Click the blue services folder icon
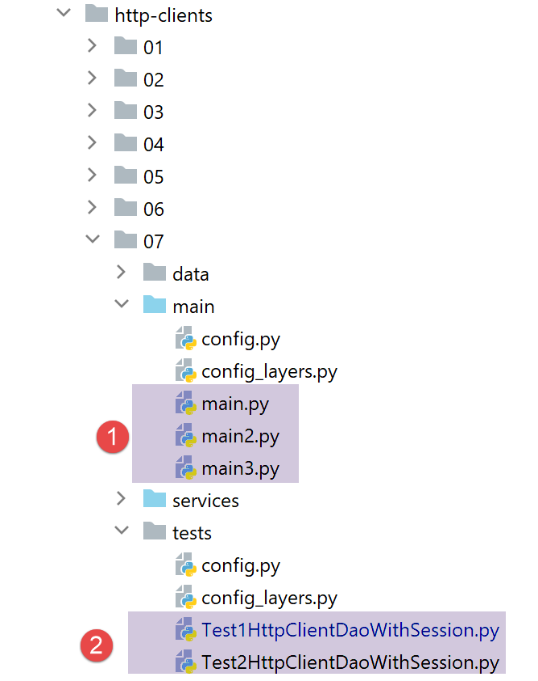 (155, 499)
